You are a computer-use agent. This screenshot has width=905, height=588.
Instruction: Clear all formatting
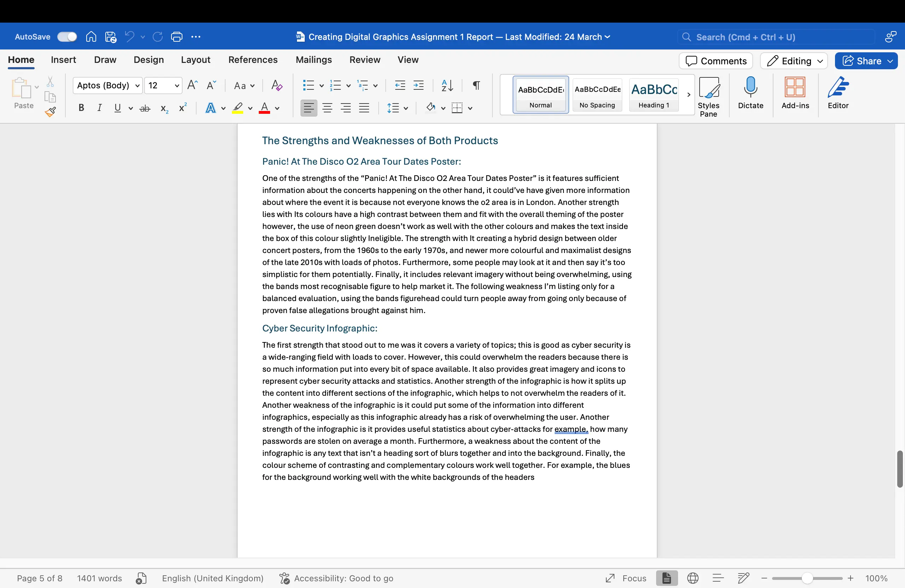[276, 86]
